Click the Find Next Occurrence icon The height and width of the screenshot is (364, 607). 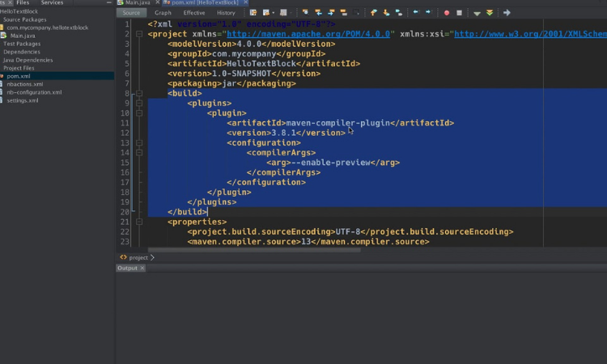(x=331, y=13)
